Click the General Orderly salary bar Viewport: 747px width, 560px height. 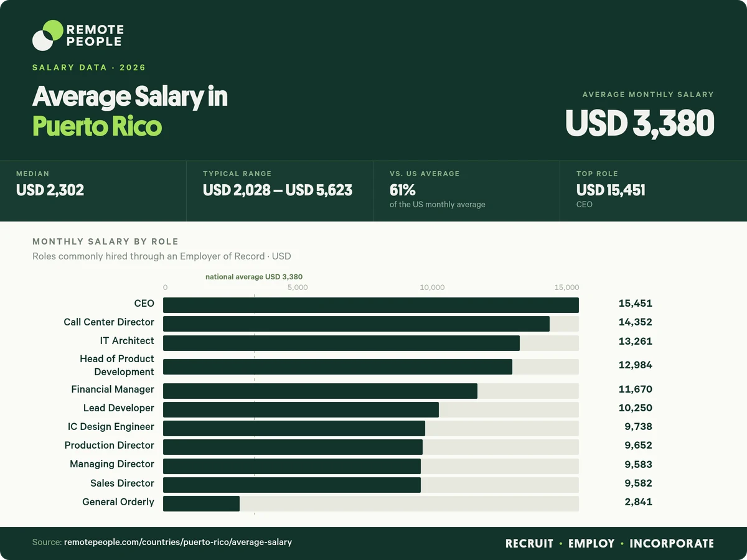[201, 503]
